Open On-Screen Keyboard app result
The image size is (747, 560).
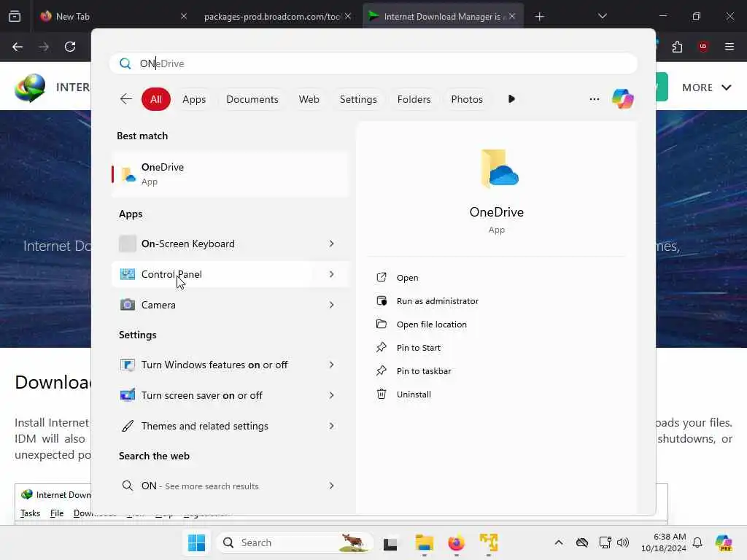point(231,244)
